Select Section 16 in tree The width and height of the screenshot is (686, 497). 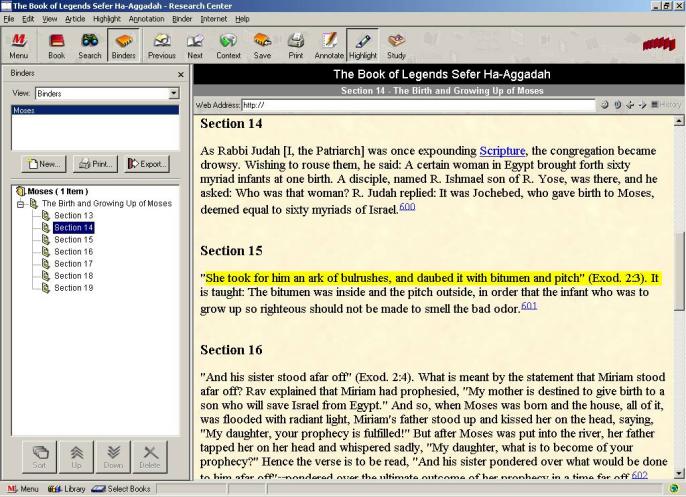coord(74,252)
